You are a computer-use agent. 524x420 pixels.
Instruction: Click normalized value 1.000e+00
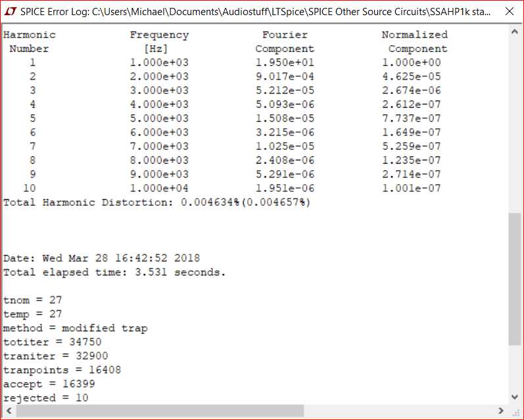pos(412,62)
